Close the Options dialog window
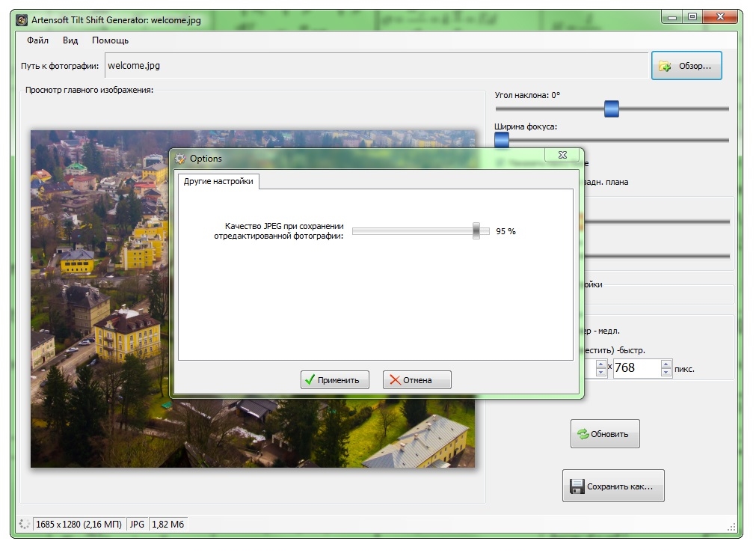The width and height of the screenshot is (756, 553). click(x=562, y=155)
